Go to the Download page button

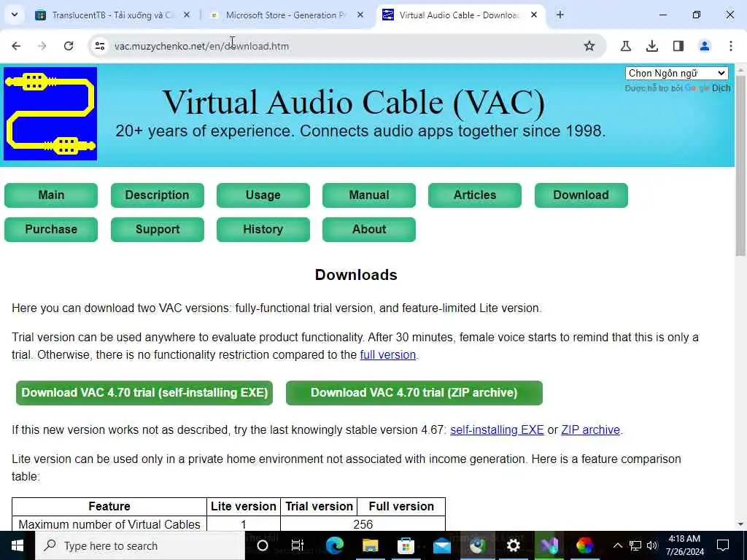581,195
